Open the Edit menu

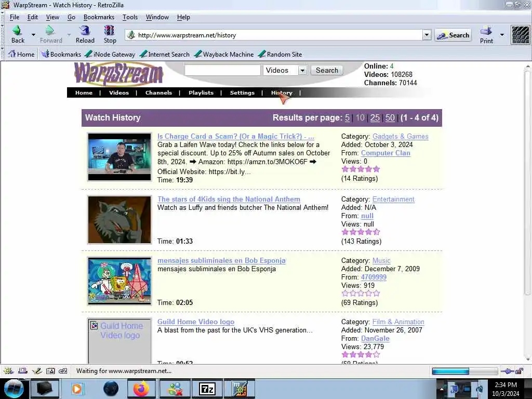33,17
